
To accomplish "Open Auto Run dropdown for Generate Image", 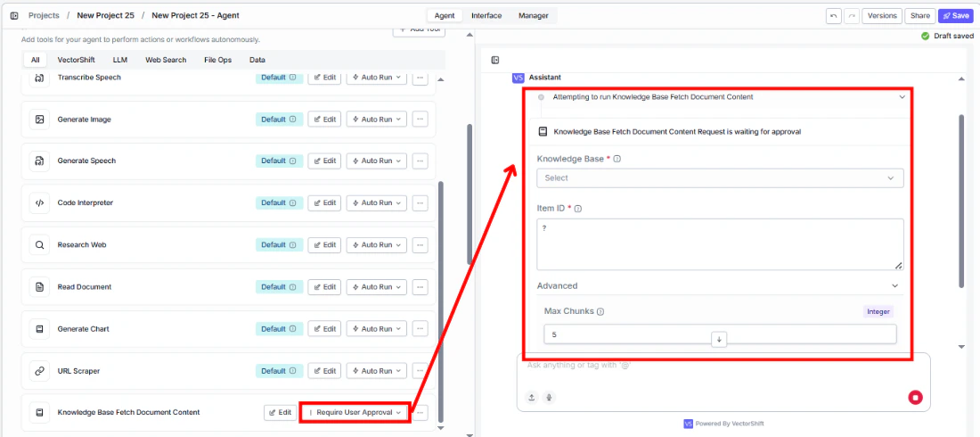I will click(376, 119).
